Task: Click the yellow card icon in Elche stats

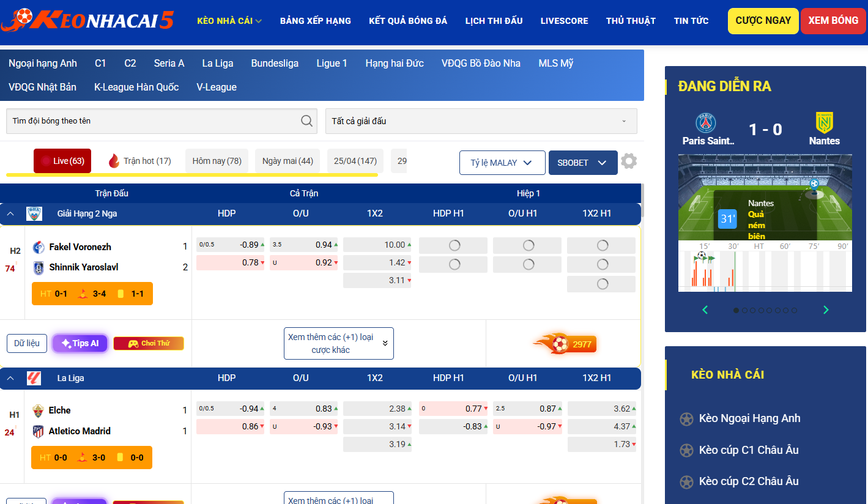Action: coord(121,458)
